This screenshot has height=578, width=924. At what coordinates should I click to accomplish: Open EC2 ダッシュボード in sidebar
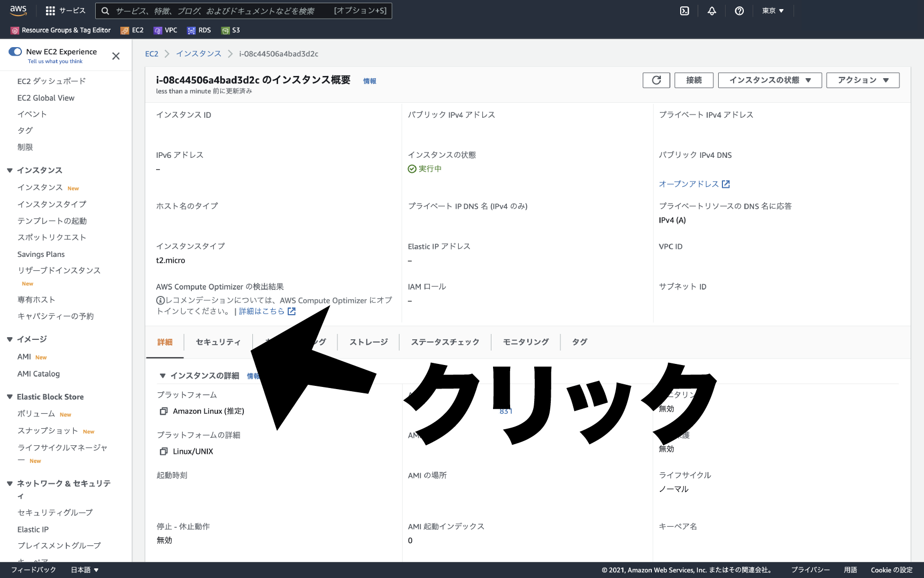coord(51,81)
